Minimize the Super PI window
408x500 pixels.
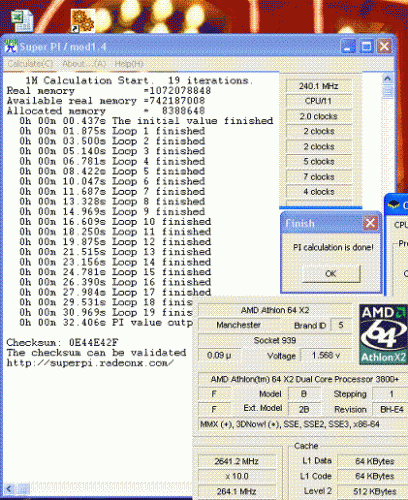(x=348, y=46)
